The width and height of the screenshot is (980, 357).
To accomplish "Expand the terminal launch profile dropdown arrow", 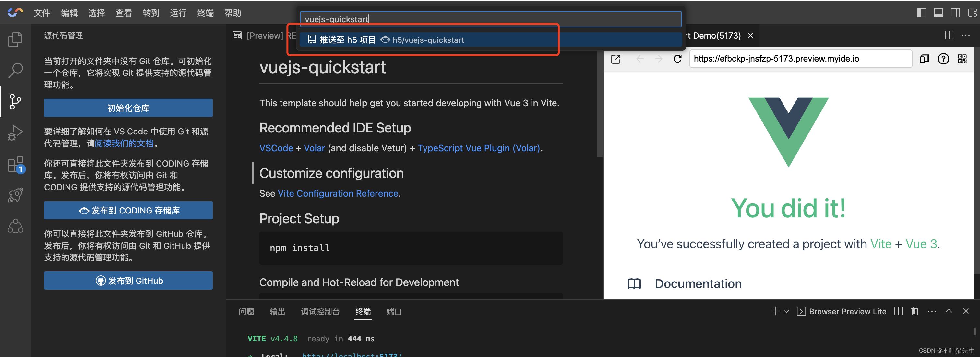I will pyautogui.click(x=786, y=311).
